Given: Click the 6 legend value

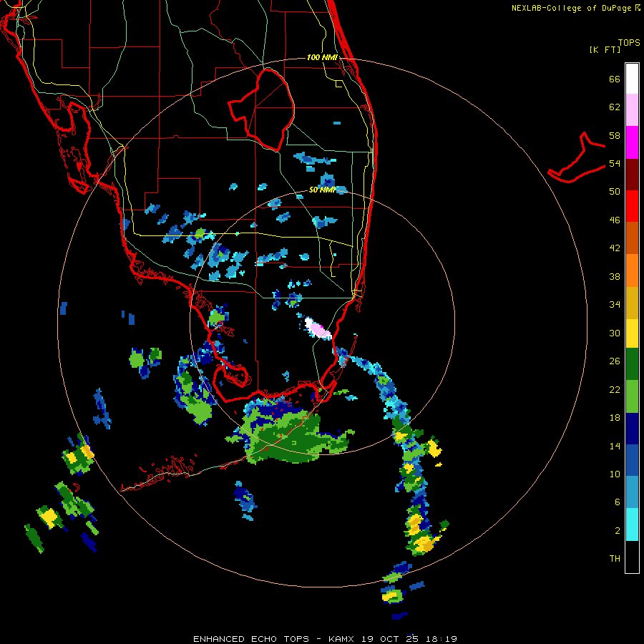Looking at the screenshot, I should [x=618, y=502].
